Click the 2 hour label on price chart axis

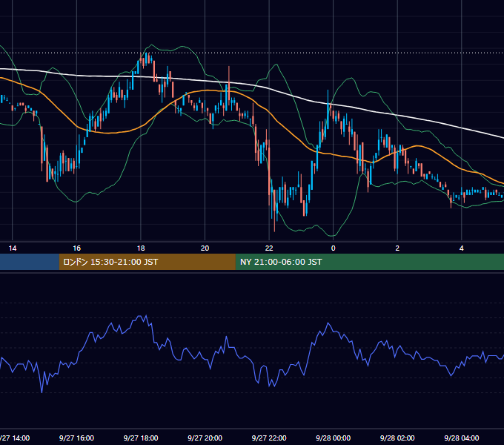397,248
